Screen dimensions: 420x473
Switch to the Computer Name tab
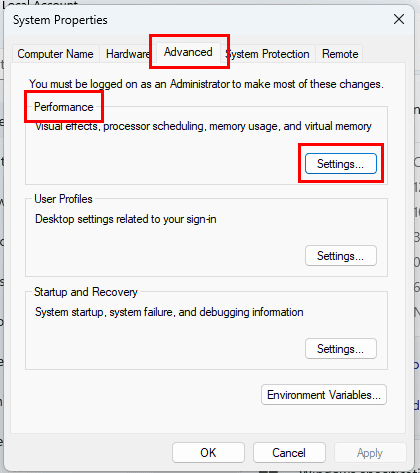coord(55,54)
